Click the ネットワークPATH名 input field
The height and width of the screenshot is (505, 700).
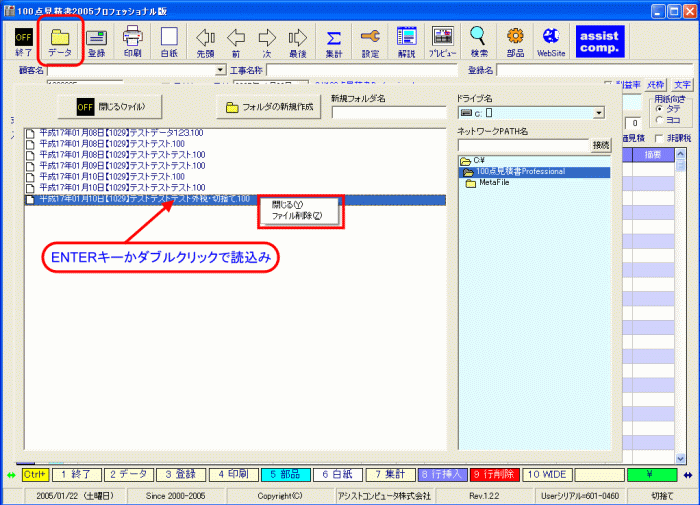(x=523, y=145)
